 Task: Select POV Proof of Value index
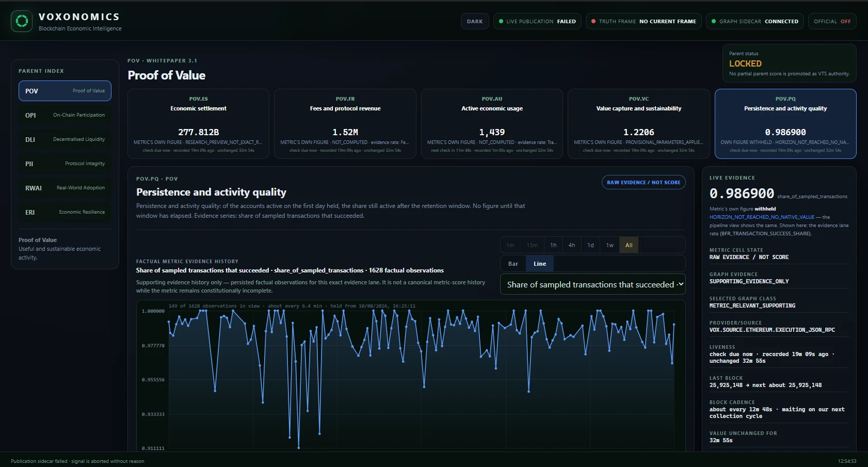click(x=65, y=91)
